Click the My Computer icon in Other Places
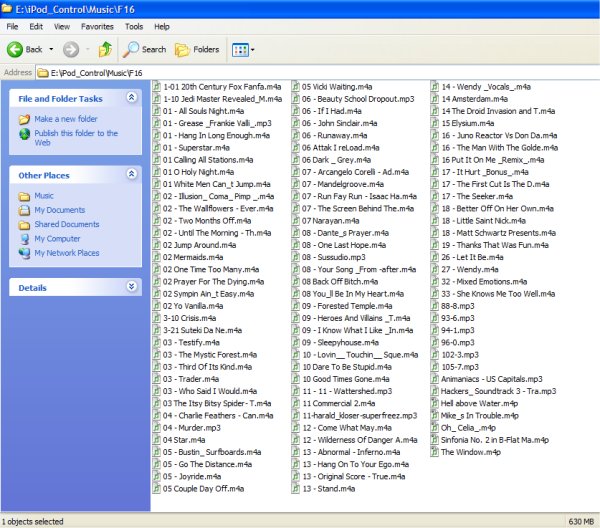This screenshot has width=600, height=528. (x=24, y=239)
